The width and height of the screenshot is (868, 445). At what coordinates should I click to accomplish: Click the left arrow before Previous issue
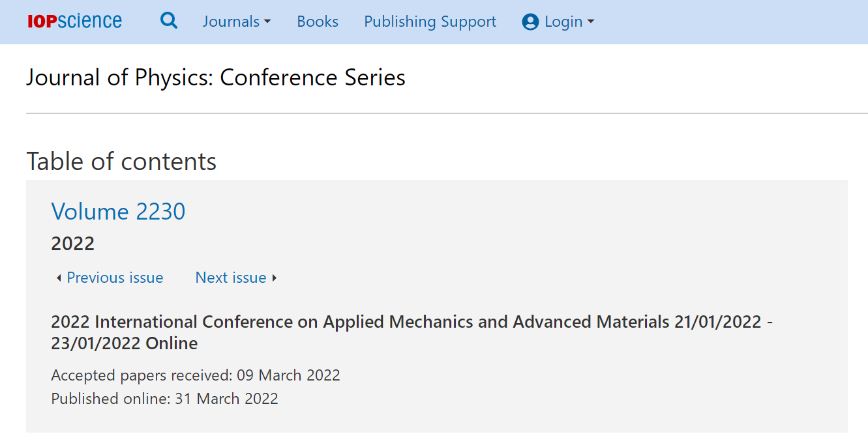pyautogui.click(x=59, y=278)
